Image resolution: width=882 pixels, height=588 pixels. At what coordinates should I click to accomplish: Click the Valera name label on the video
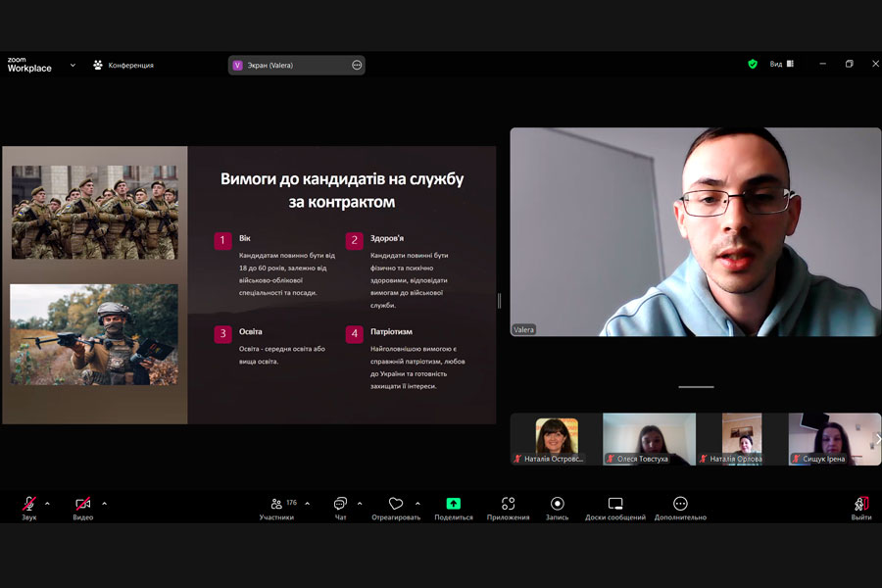coord(523,329)
